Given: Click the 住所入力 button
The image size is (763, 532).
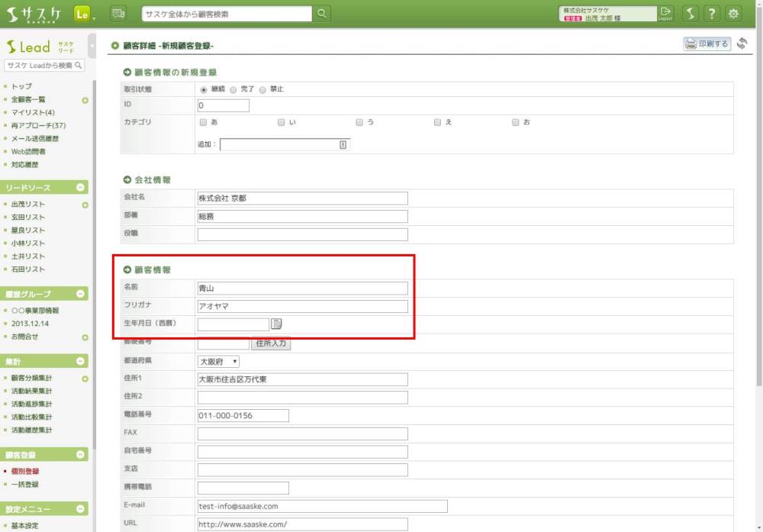Looking at the screenshot, I should coord(270,343).
